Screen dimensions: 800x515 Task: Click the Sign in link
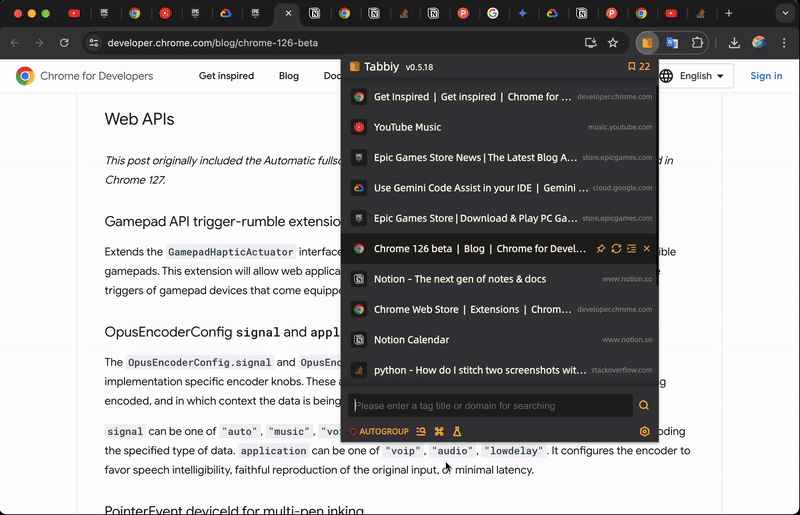tap(766, 76)
